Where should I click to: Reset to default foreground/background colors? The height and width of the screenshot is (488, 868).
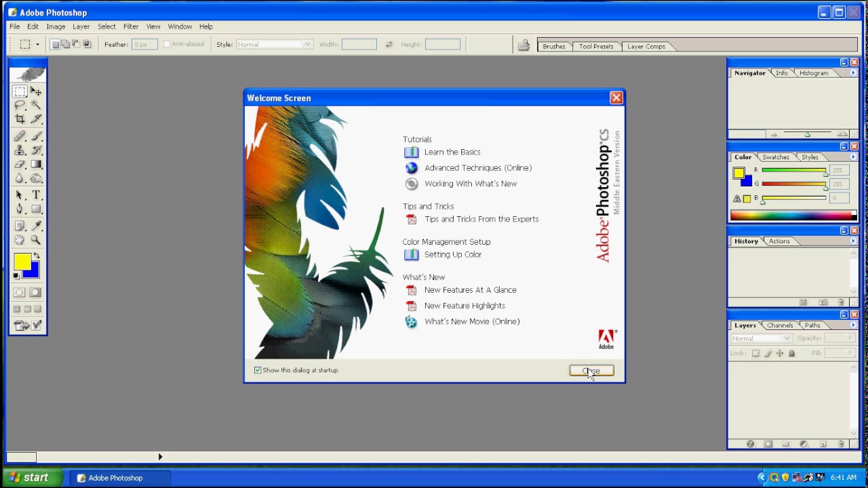pos(16,276)
